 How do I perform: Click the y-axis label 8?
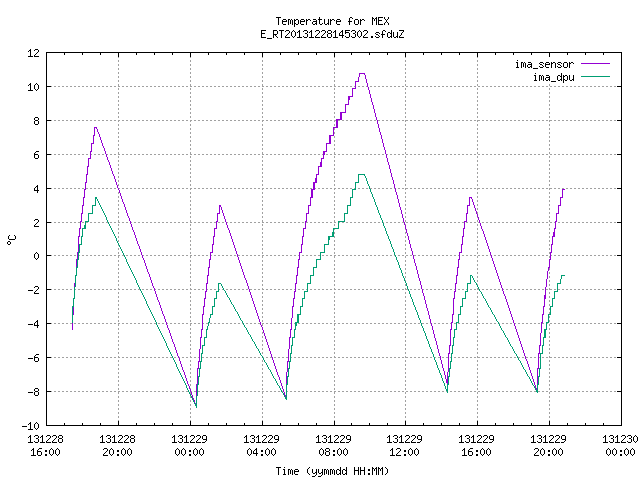click(37, 121)
